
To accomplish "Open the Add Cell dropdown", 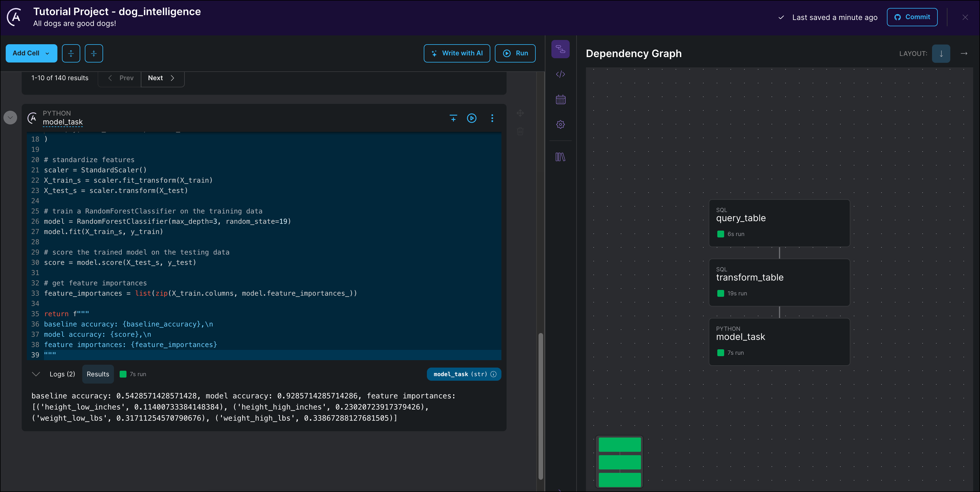I will [x=31, y=53].
